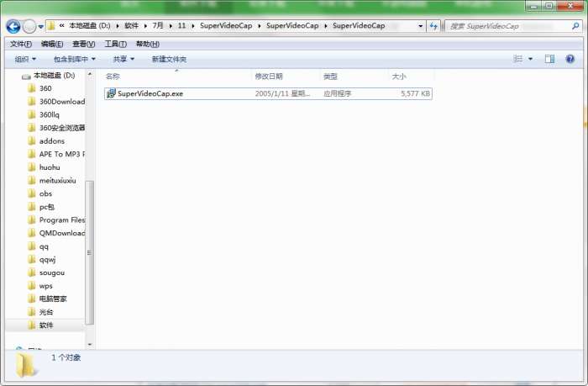Click the 电脑管家 folder icon

tap(32, 299)
